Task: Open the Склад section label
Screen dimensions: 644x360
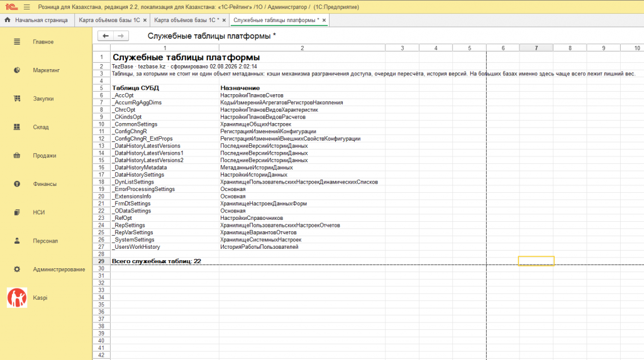Action: [41, 128]
